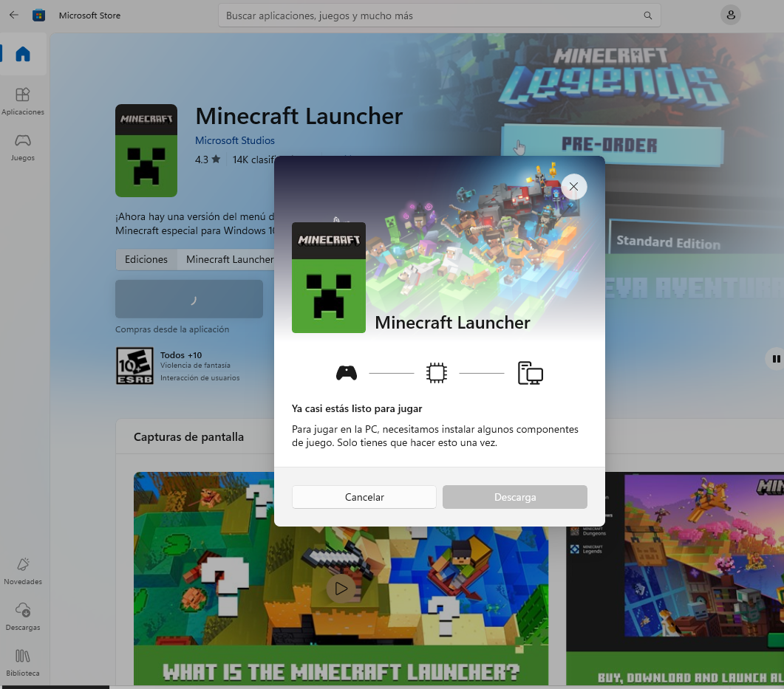Click the Minecraft Launcher page title
The image size is (784, 689).
tap(299, 116)
